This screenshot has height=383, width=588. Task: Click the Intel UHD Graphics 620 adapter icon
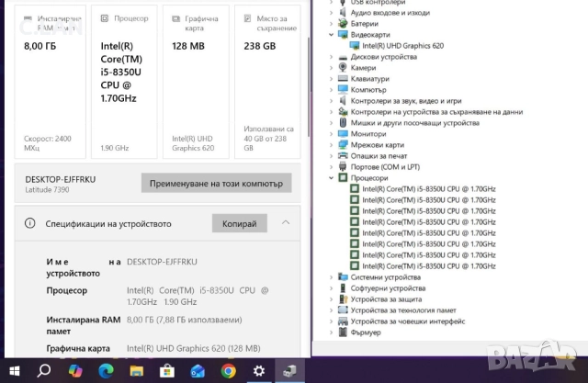tap(355, 46)
